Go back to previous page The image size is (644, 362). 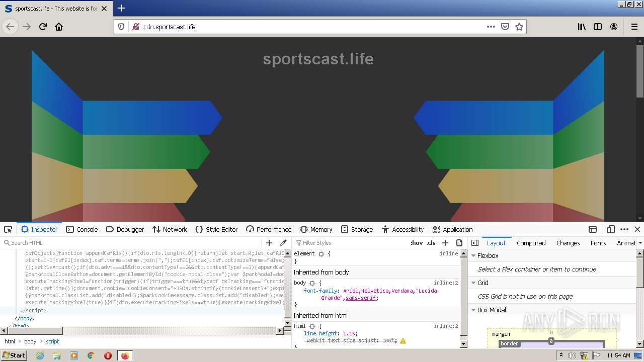click(x=10, y=27)
